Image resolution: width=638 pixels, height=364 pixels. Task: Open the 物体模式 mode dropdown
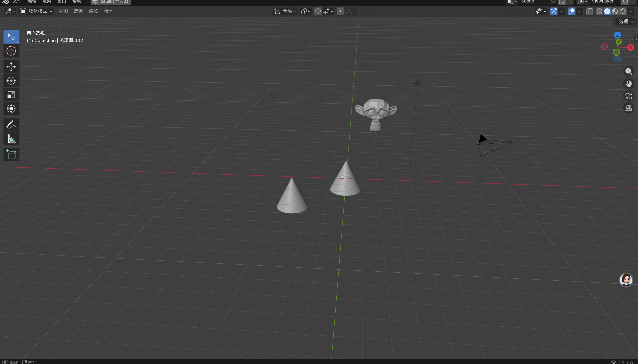pyautogui.click(x=37, y=11)
